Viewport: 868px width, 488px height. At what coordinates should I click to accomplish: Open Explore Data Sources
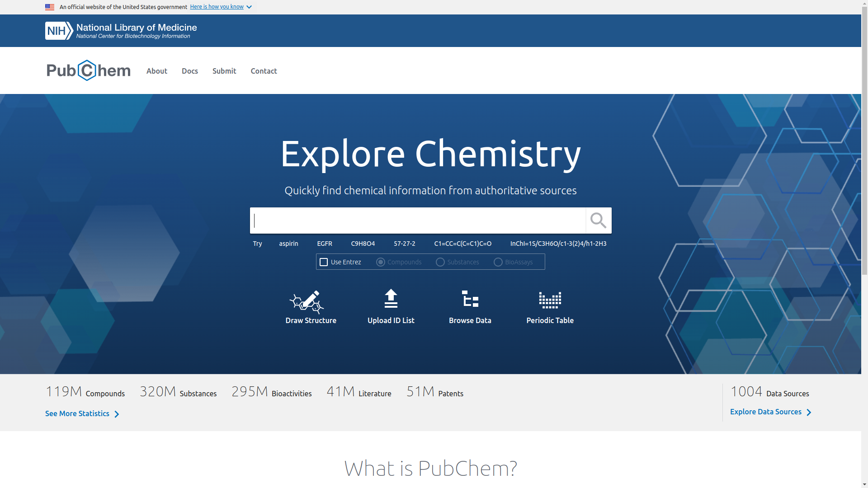tap(766, 412)
